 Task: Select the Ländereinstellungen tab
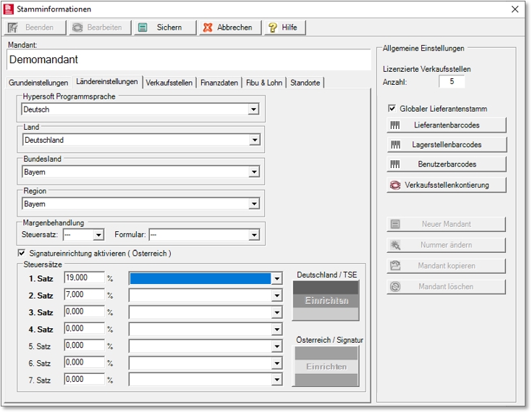[x=107, y=81]
